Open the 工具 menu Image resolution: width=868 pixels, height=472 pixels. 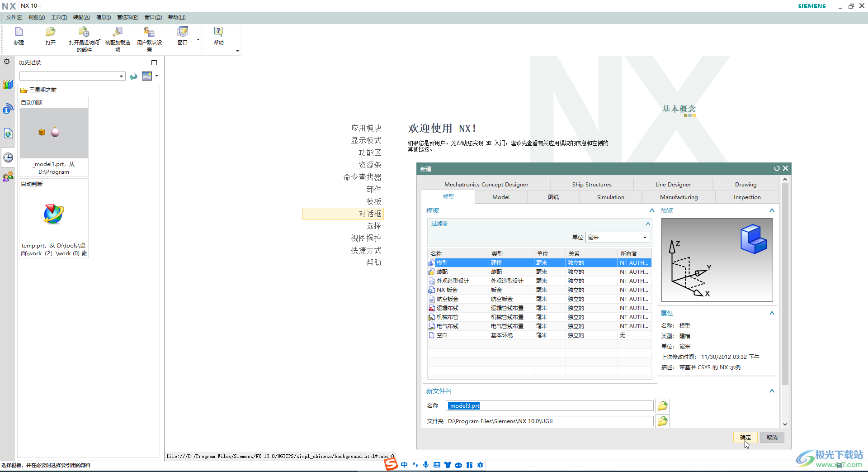click(x=59, y=17)
